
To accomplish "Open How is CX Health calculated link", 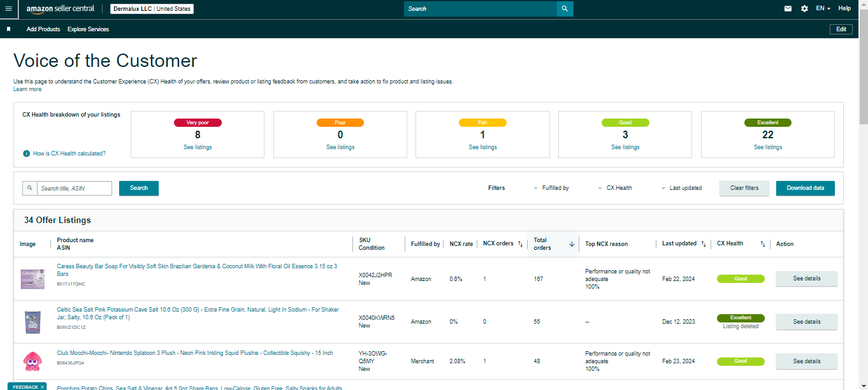I will coord(69,154).
